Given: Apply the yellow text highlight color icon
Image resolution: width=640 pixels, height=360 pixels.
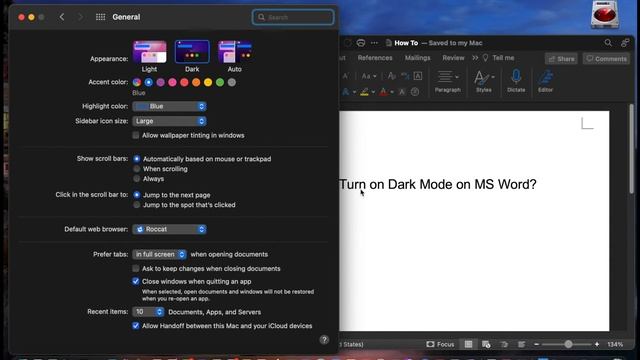Looking at the screenshot, I should pyautogui.click(x=364, y=92).
